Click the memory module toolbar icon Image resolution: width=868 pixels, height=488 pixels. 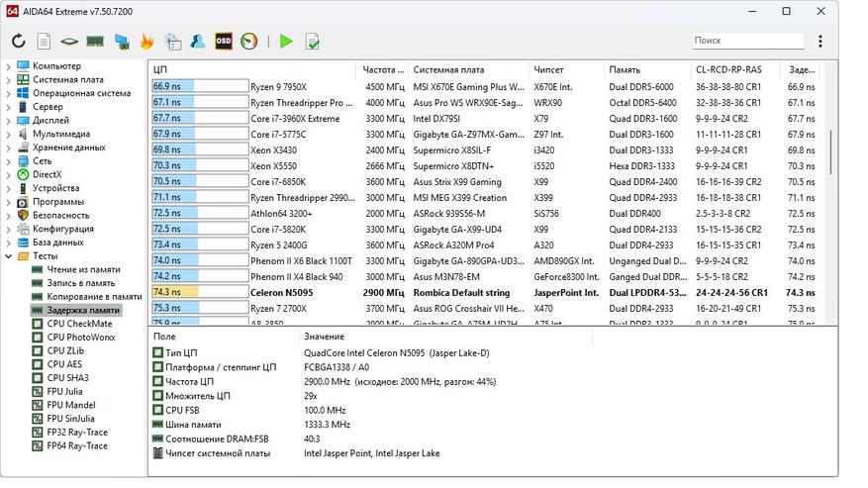95,41
